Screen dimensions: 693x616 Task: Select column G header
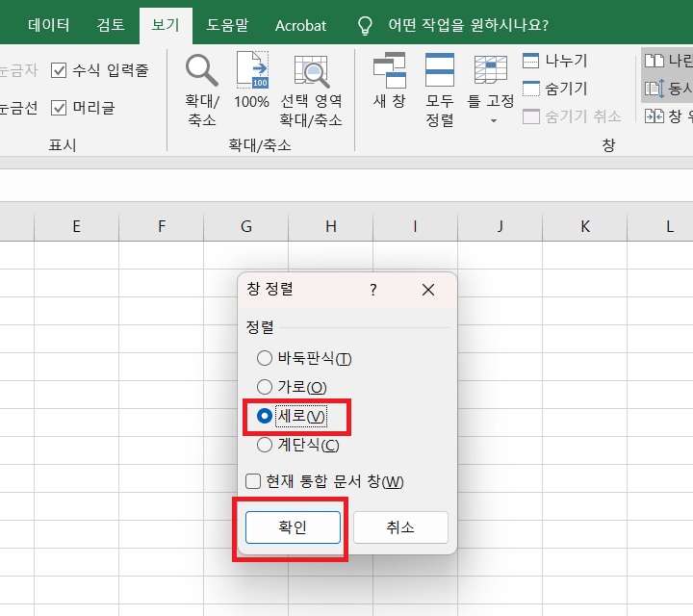pyautogui.click(x=246, y=226)
